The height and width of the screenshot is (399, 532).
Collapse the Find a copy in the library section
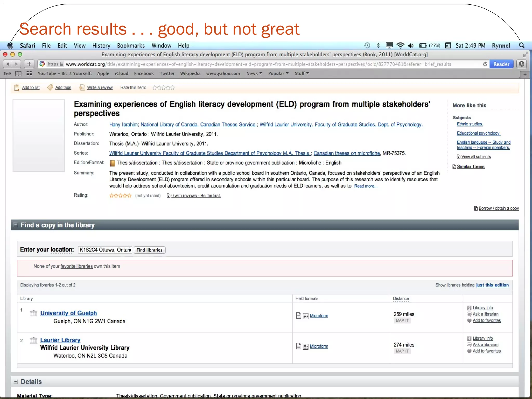[x=16, y=225]
